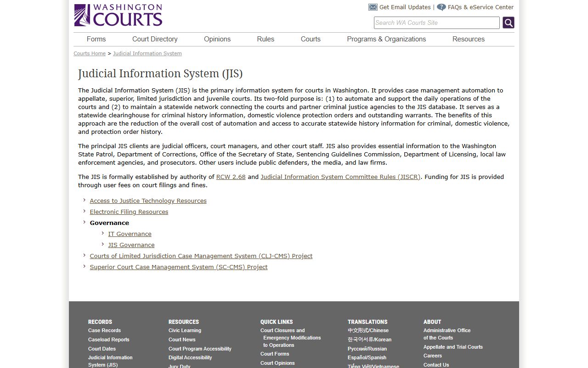This screenshot has width=588, height=368.
Task: Click the arrow bullet beside Electronic Filing Resources
Action: tap(85, 211)
